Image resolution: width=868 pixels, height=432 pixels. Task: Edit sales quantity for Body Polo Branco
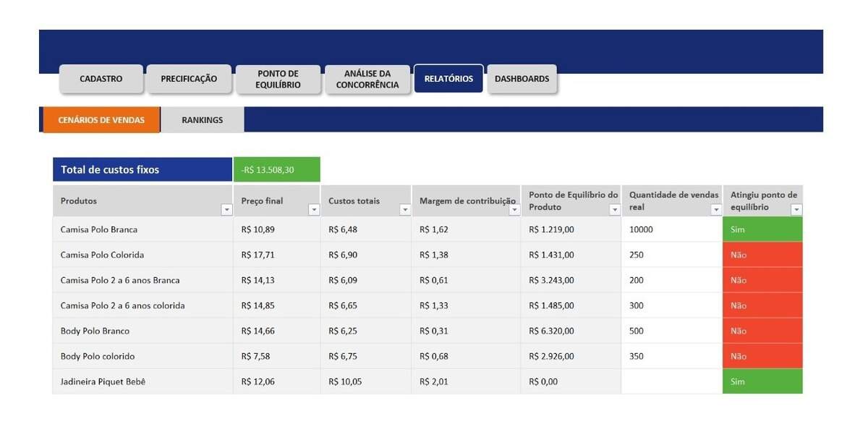(x=671, y=331)
